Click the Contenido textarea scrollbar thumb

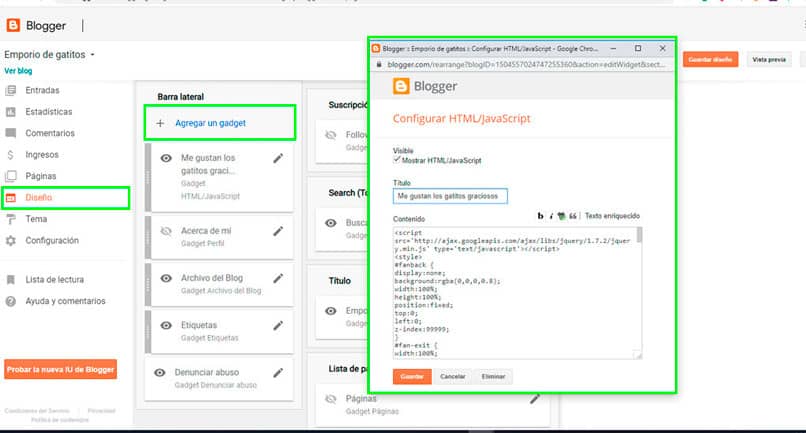pos(639,234)
